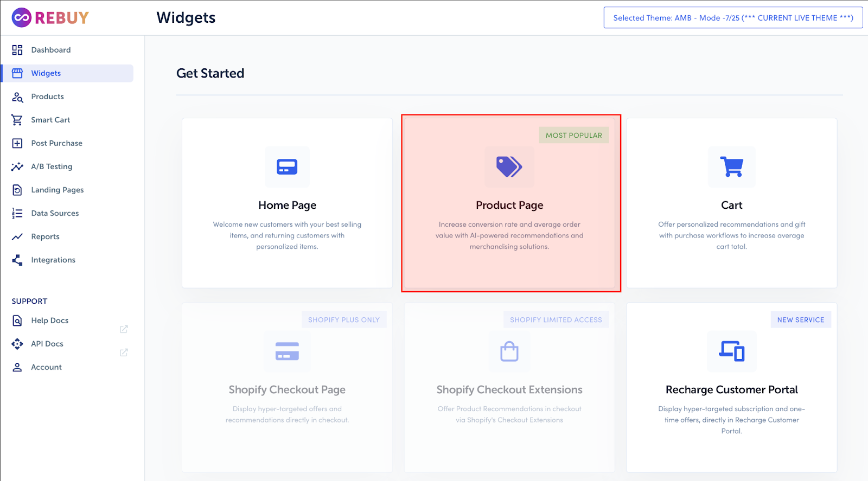Click the API Docs diamond-cluster icon
The image size is (868, 481).
(x=17, y=344)
